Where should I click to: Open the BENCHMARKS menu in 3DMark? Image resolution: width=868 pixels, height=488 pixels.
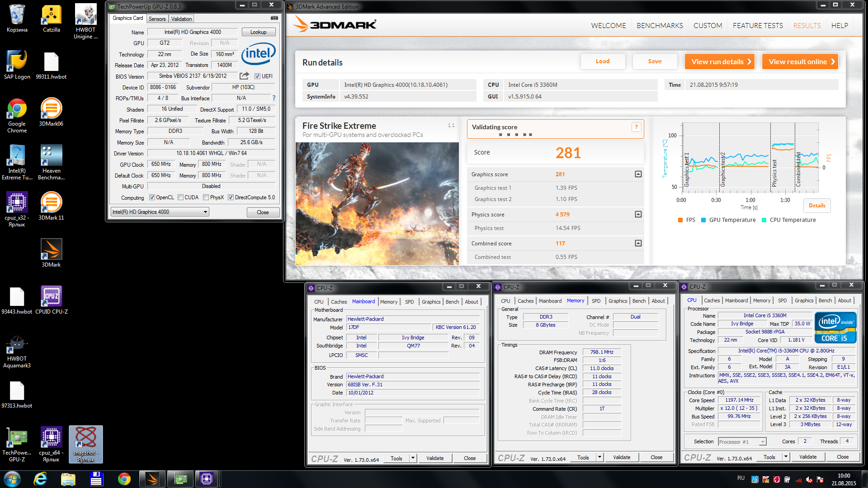pos(660,26)
